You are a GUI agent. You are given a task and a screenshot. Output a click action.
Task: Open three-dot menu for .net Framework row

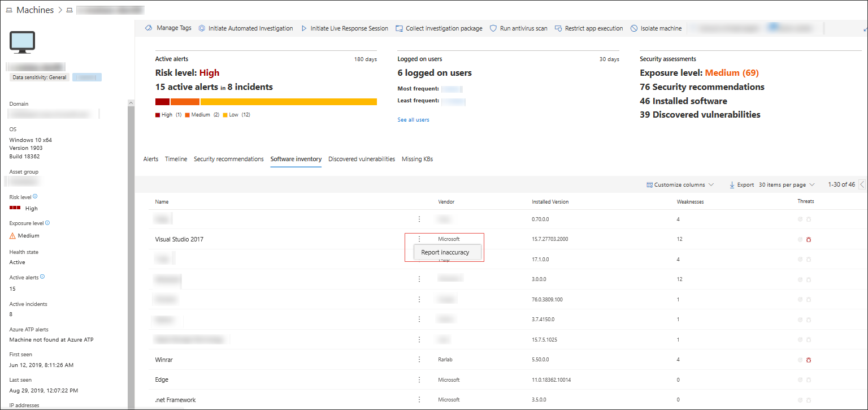pyautogui.click(x=419, y=400)
